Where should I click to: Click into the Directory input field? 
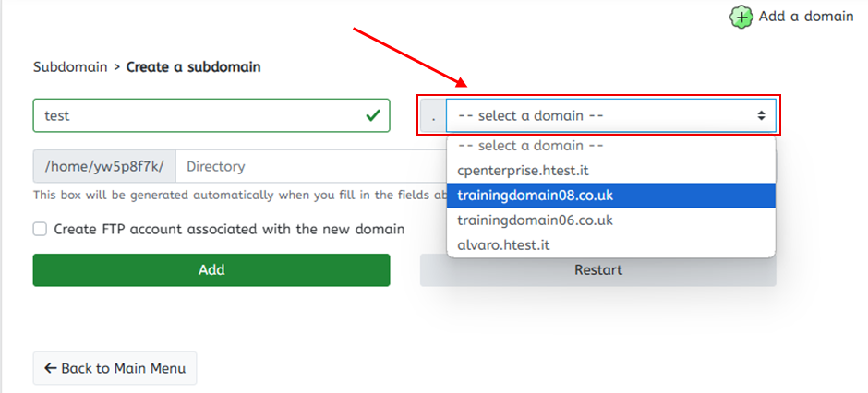pos(311,166)
